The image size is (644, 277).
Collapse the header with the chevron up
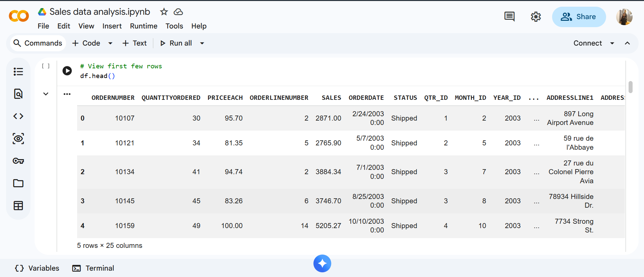pyautogui.click(x=627, y=43)
